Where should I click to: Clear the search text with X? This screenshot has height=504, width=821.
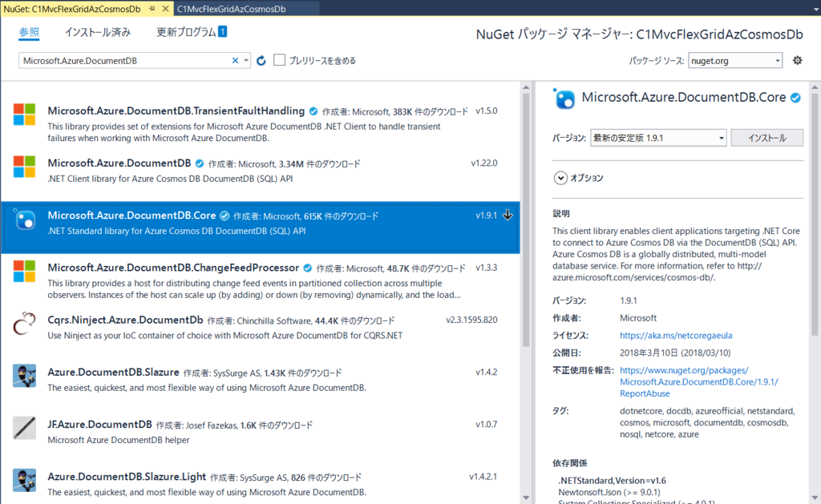coord(235,61)
